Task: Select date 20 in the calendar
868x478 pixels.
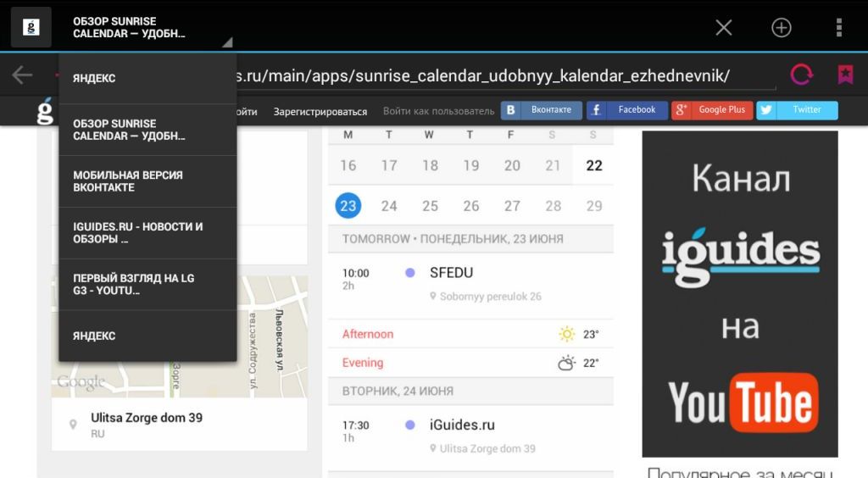Action: (512, 165)
